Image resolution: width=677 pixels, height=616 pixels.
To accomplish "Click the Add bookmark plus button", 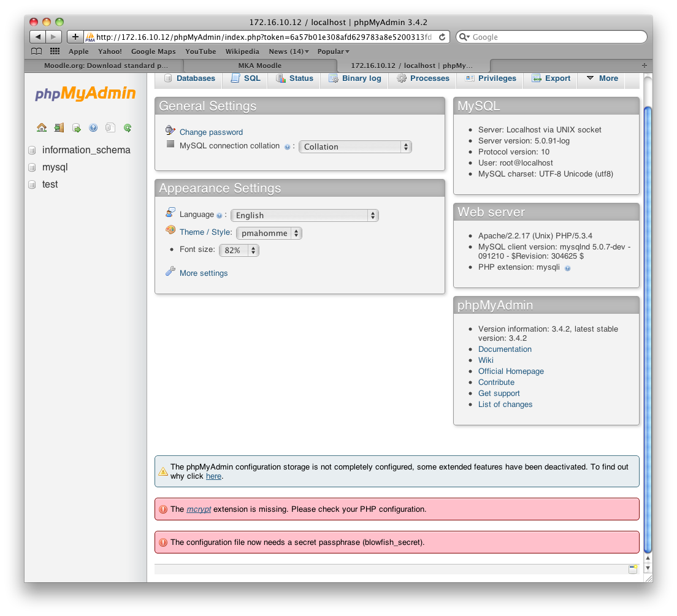I will pyautogui.click(x=75, y=37).
